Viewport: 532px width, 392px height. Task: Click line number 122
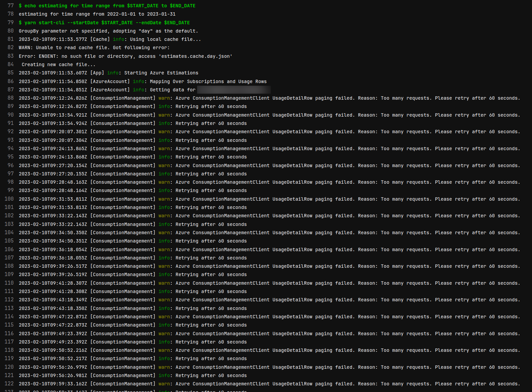coord(9,384)
